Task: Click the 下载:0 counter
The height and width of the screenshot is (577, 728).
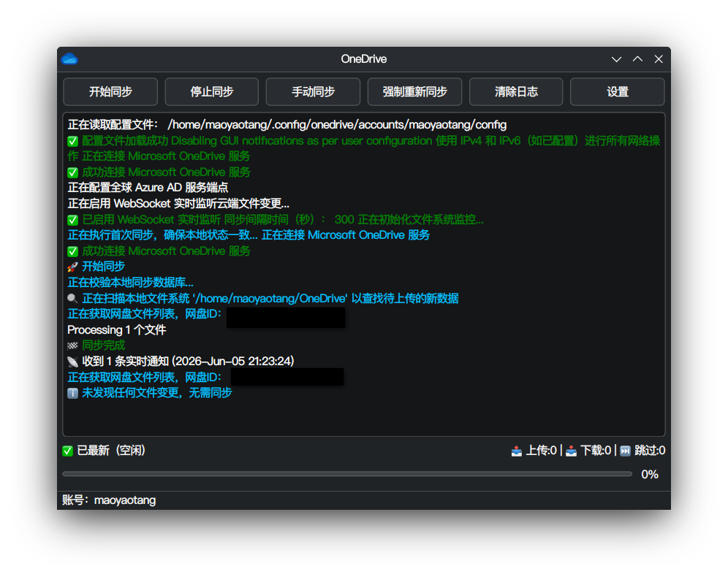Action: (596, 451)
